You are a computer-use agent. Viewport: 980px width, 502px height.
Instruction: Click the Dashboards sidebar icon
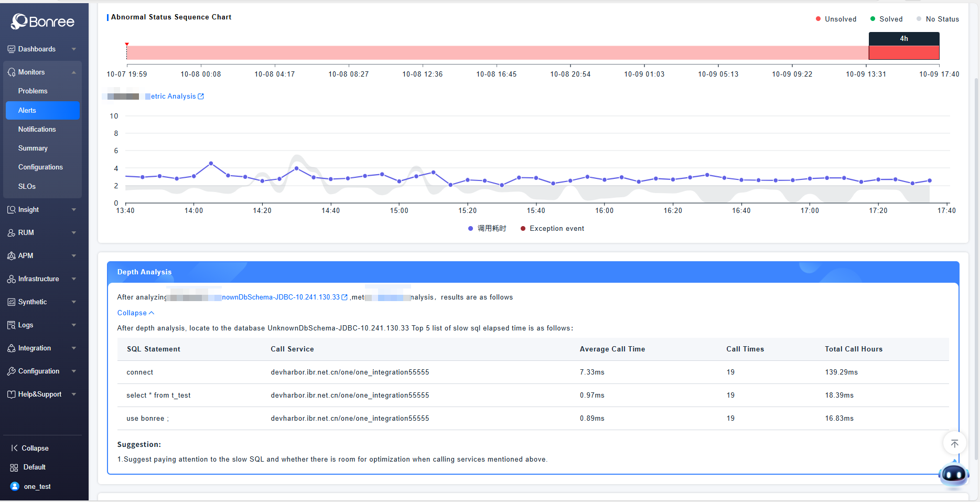pyautogui.click(x=12, y=49)
